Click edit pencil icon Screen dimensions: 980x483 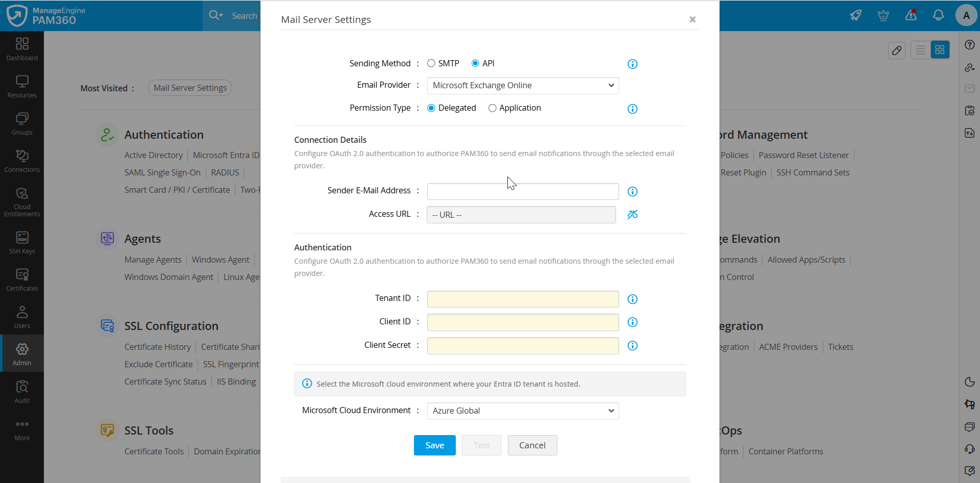point(897,50)
